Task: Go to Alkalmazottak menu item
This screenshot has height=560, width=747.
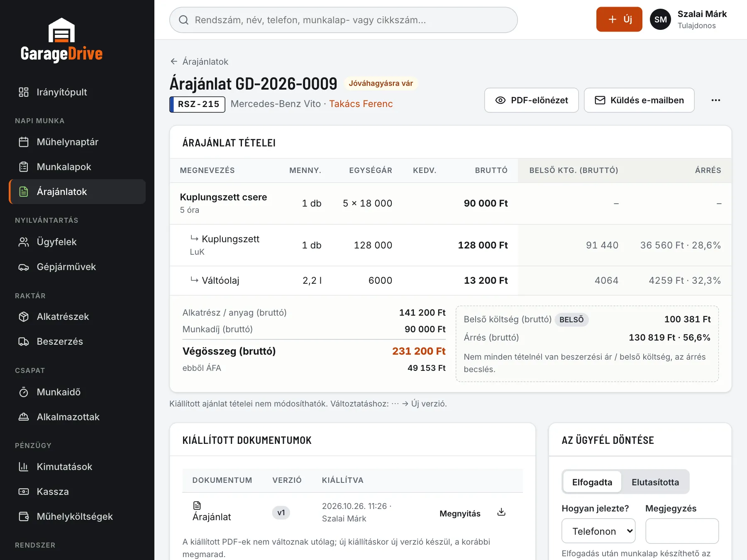Action: (77, 417)
